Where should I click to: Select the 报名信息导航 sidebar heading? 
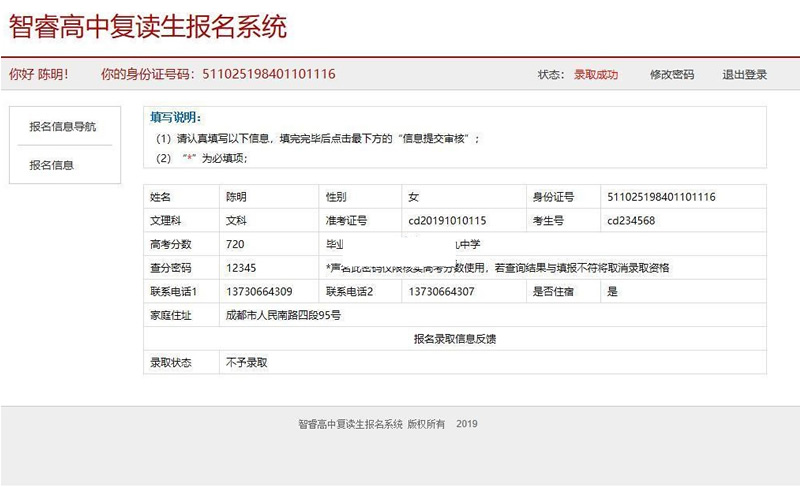63,126
